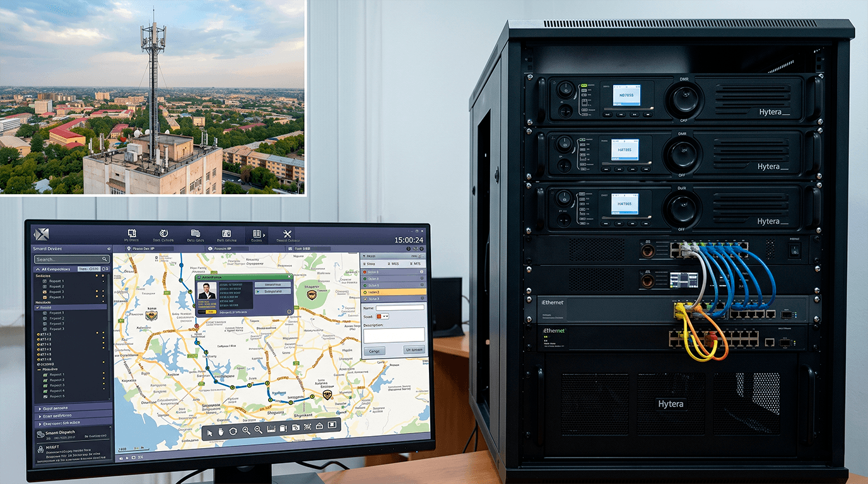The height and width of the screenshot is (484, 868).
Task: Click the shield badge marker where the route ends
Action: [x=327, y=395]
